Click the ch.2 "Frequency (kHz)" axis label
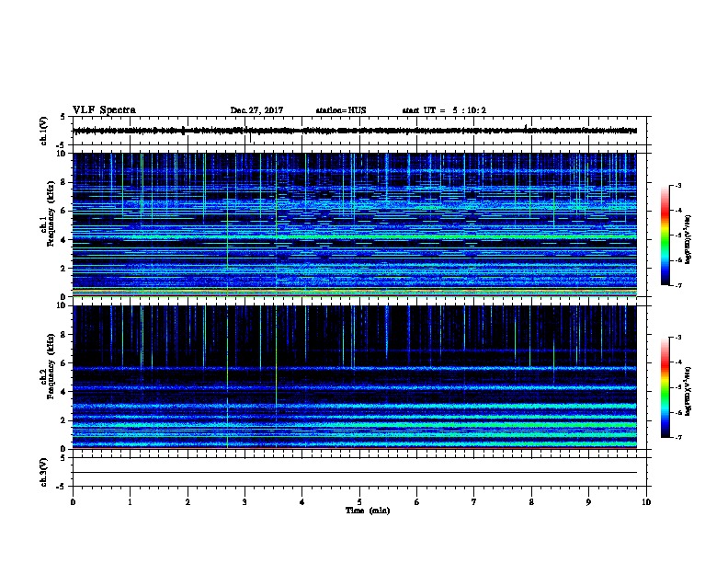 click(51, 366)
